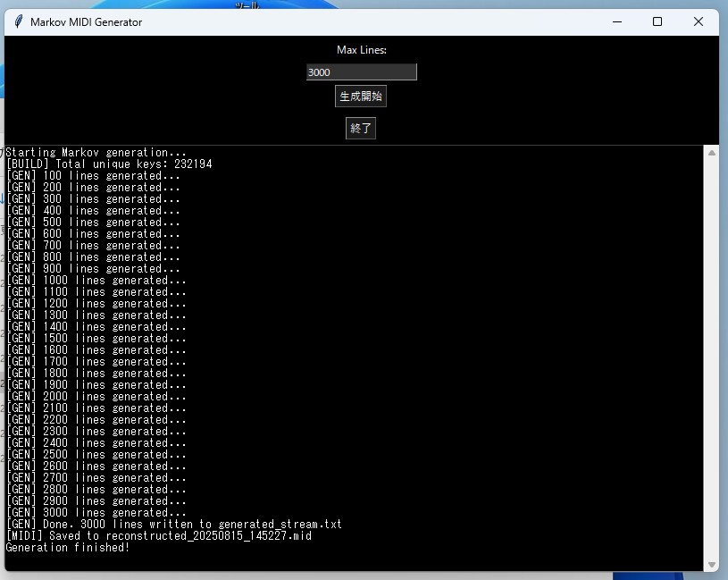Click the '[MIDI] Saved to reconstructed' log line
The height and width of the screenshot is (580, 728).
(159, 535)
